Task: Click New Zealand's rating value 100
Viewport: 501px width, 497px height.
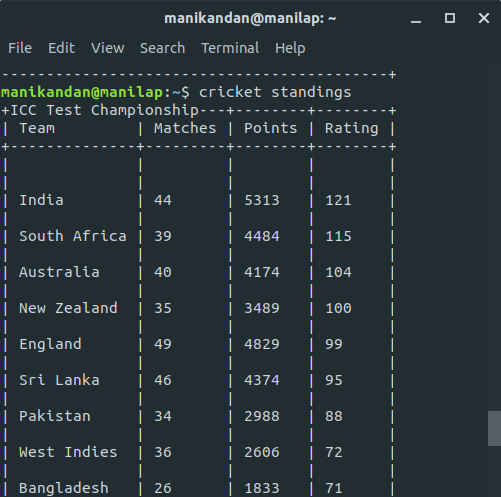Action: (338, 308)
